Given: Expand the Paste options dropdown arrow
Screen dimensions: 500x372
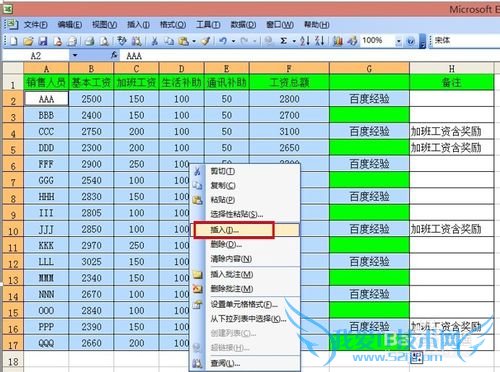Looking at the screenshot, I should coord(194,41).
